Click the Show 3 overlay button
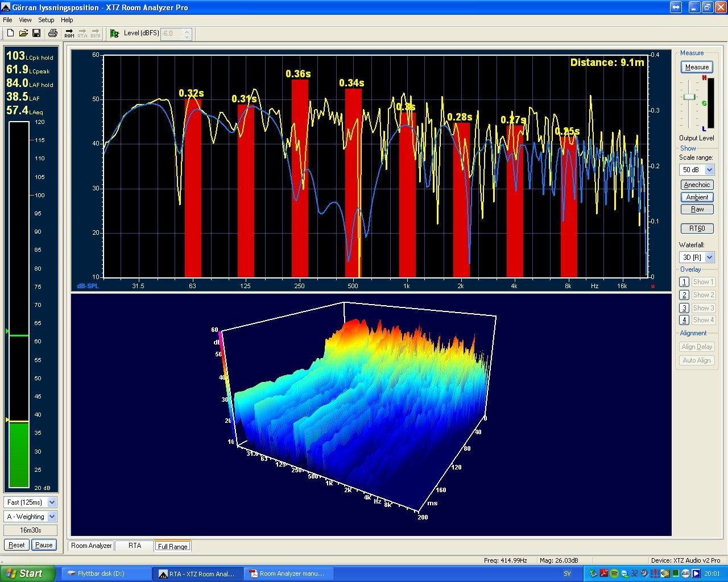 703,308
